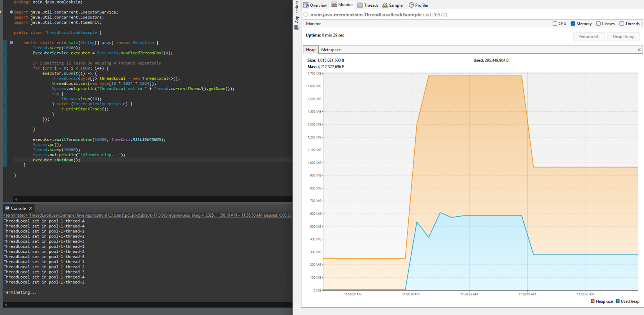This screenshot has width=644, height=315.
Task: Enable the Classes checkbox
Action: coord(598,24)
